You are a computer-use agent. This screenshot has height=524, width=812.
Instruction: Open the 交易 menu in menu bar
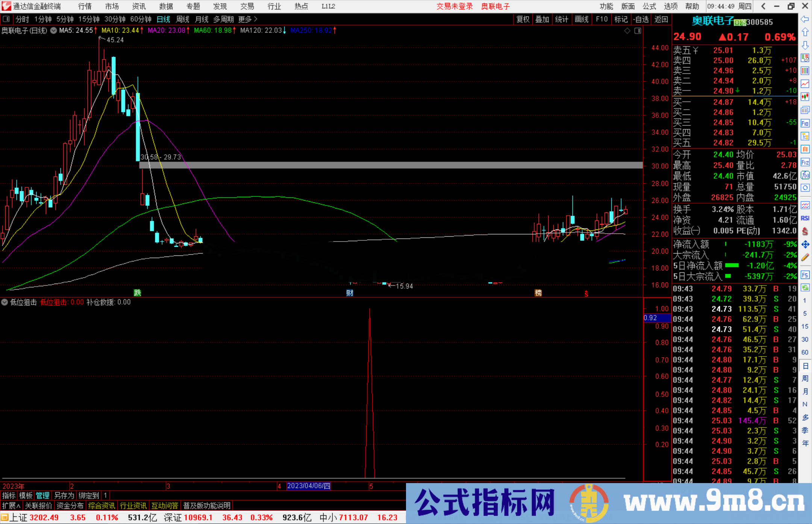click(247, 6)
